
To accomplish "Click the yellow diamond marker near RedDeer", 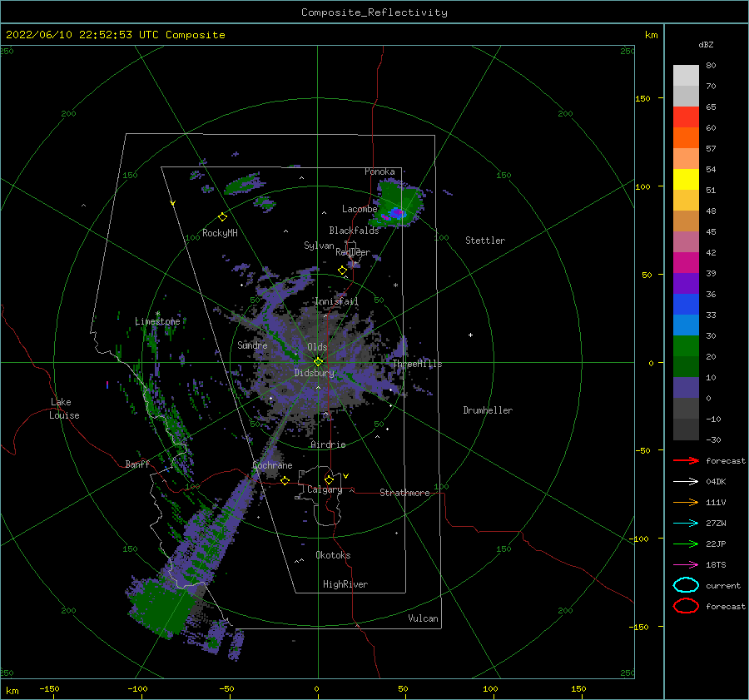I will click(x=342, y=271).
